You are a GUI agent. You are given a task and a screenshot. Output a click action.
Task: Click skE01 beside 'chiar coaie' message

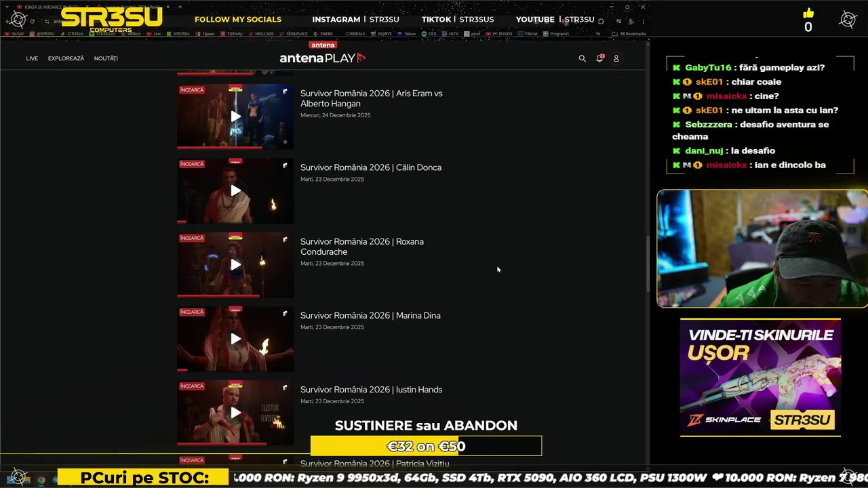[x=709, y=82]
